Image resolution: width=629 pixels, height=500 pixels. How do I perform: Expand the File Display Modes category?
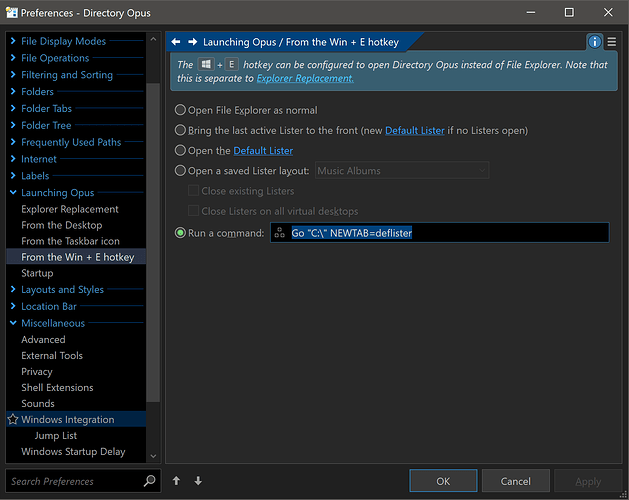13,41
